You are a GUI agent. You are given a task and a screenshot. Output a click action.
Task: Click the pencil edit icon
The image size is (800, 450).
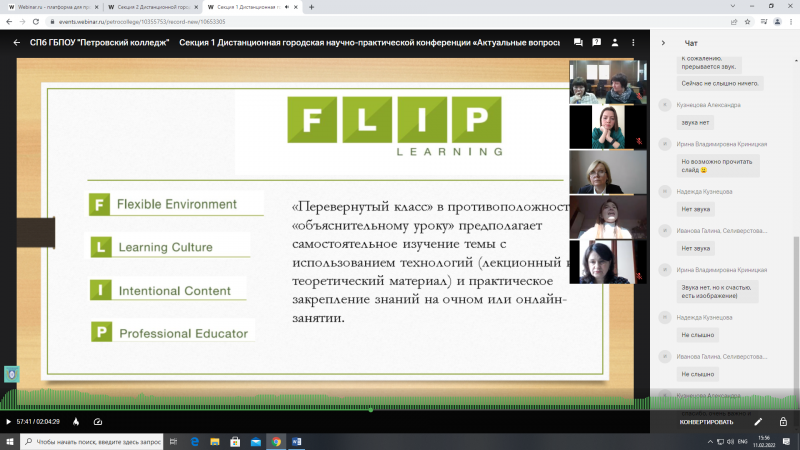(758, 422)
